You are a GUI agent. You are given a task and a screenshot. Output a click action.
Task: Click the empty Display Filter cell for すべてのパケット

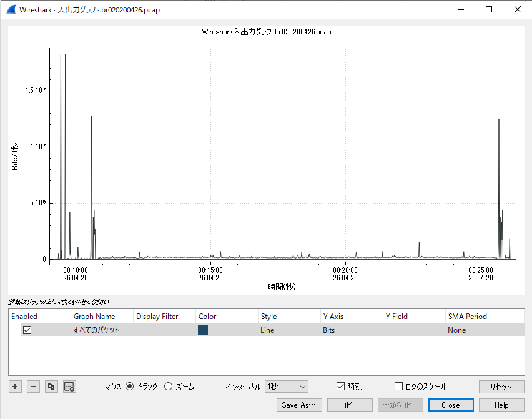click(164, 330)
